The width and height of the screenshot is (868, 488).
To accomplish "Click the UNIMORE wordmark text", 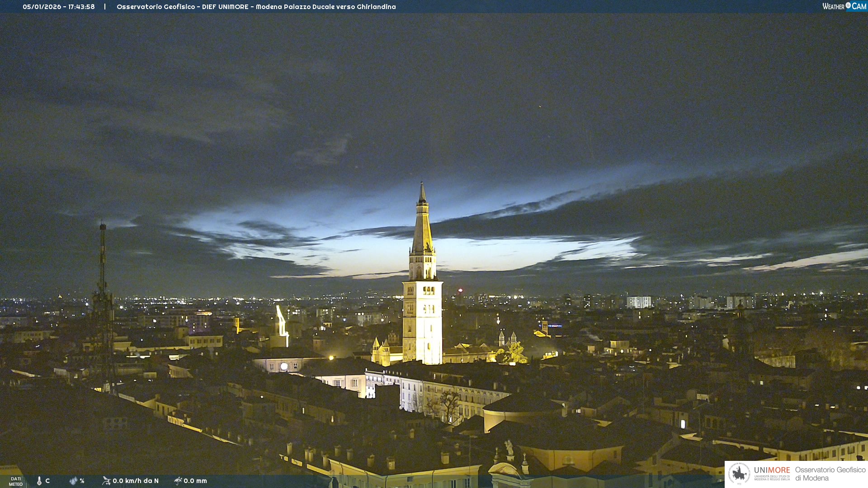I will (x=772, y=470).
